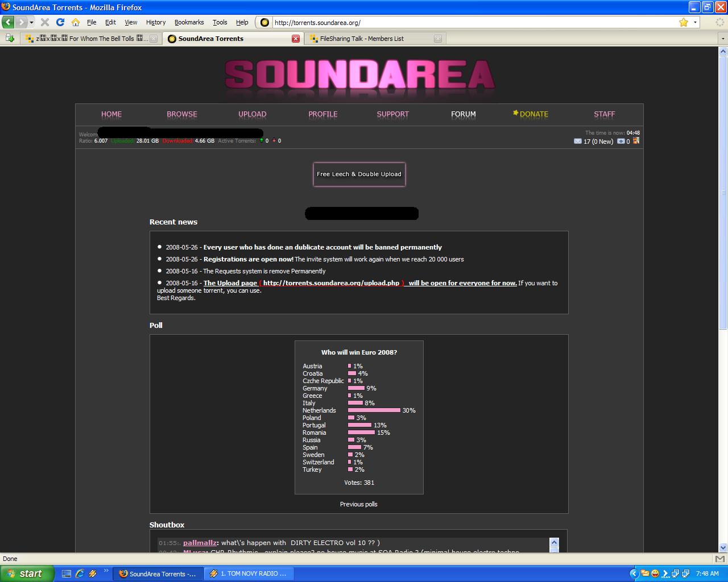This screenshot has width=728, height=582.
Task: Open the SUPPORT page
Action: pos(393,114)
